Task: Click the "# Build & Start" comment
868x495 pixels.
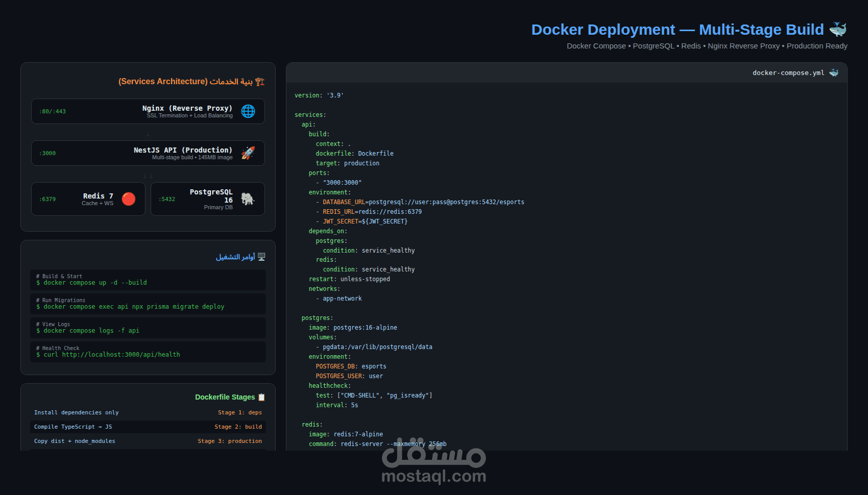Action: [59, 276]
